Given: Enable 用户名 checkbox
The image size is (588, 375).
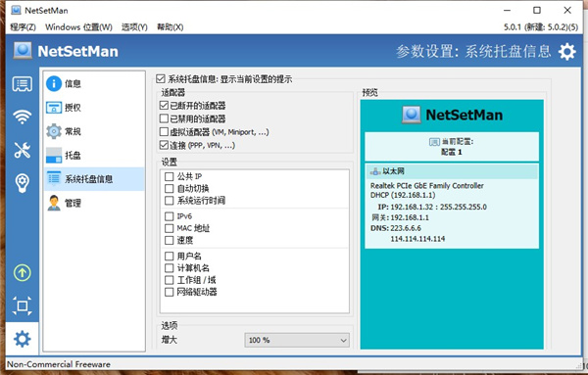Looking at the screenshot, I should pyautogui.click(x=170, y=257).
